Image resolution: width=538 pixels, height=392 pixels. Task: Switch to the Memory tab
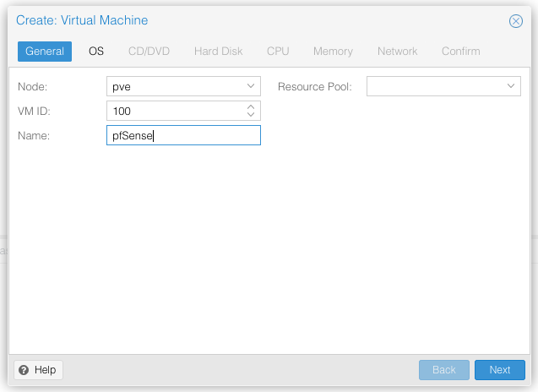333,52
